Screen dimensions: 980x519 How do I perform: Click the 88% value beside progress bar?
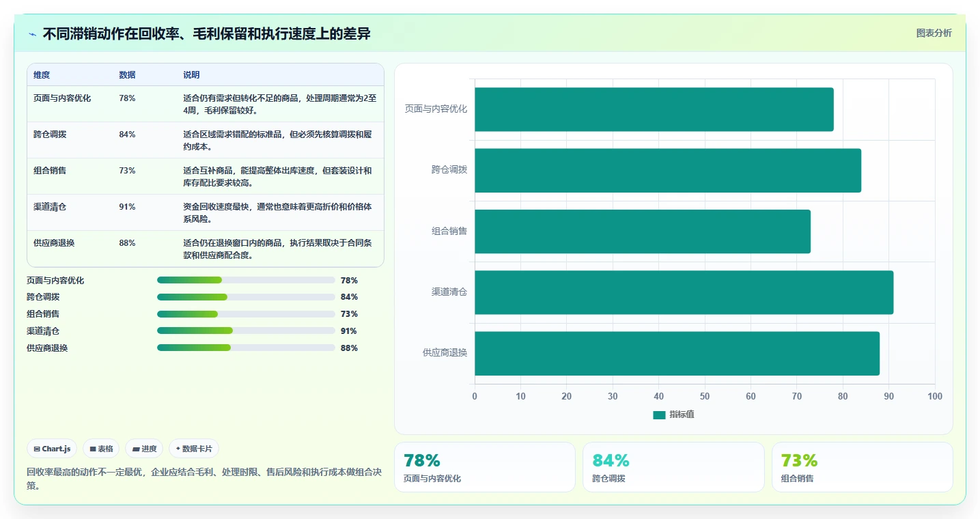349,348
